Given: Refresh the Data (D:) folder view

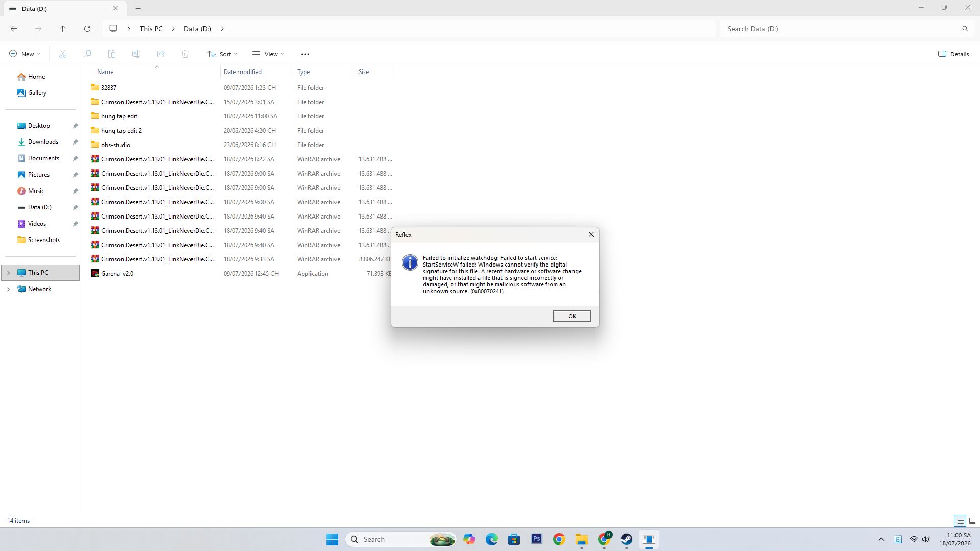Looking at the screenshot, I should pos(87,29).
